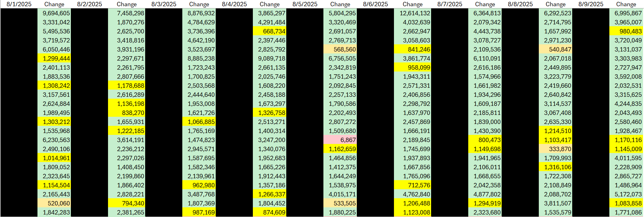Select orange cell 540,847
644x217 pixels.
[x=555, y=49]
